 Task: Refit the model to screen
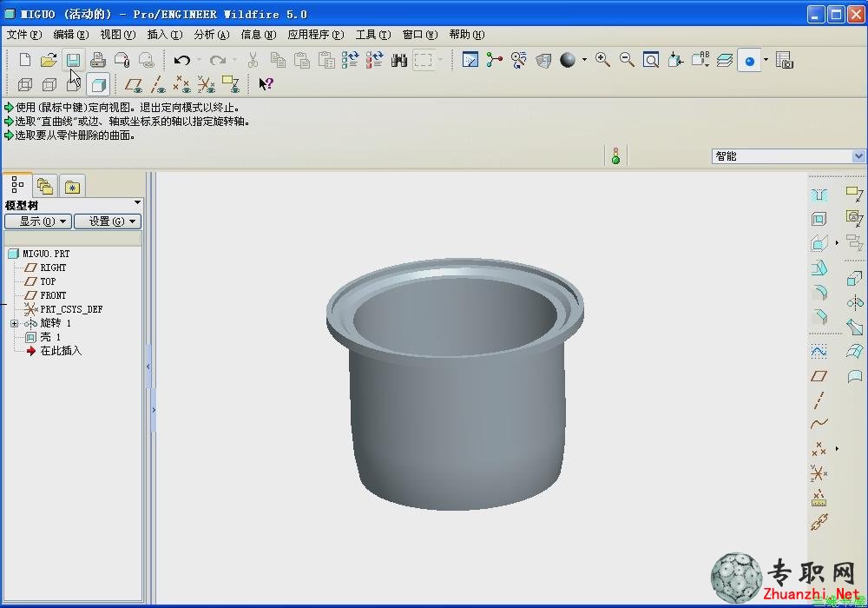point(651,60)
